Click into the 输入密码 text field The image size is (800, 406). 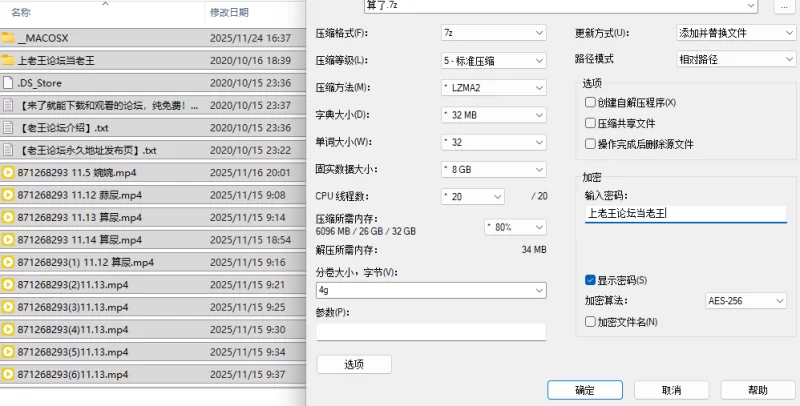[685, 213]
